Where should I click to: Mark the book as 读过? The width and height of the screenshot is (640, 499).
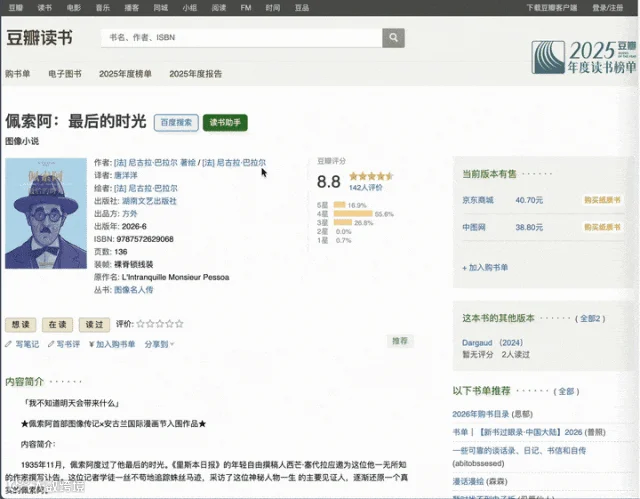coord(94,324)
